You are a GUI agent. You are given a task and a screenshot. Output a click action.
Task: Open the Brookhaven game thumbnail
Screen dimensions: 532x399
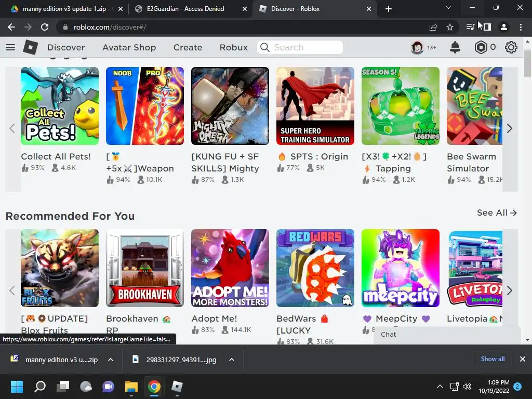point(145,268)
